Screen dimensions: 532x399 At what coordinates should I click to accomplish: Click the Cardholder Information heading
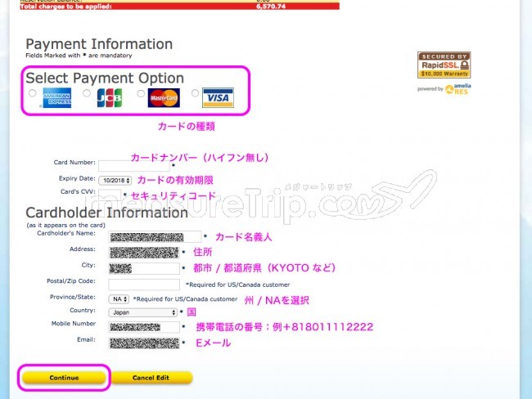[107, 213]
